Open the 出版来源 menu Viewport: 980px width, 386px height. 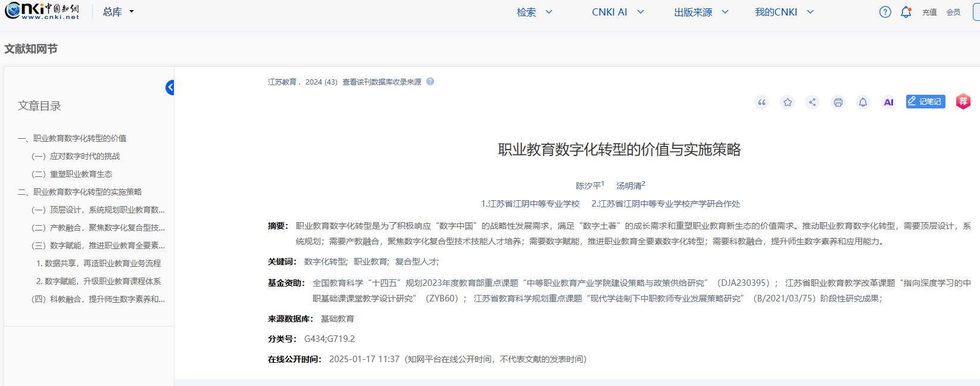701,12
